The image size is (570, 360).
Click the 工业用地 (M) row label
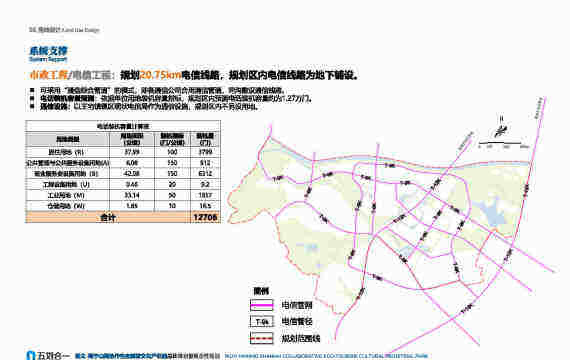[x=67, y=195]
